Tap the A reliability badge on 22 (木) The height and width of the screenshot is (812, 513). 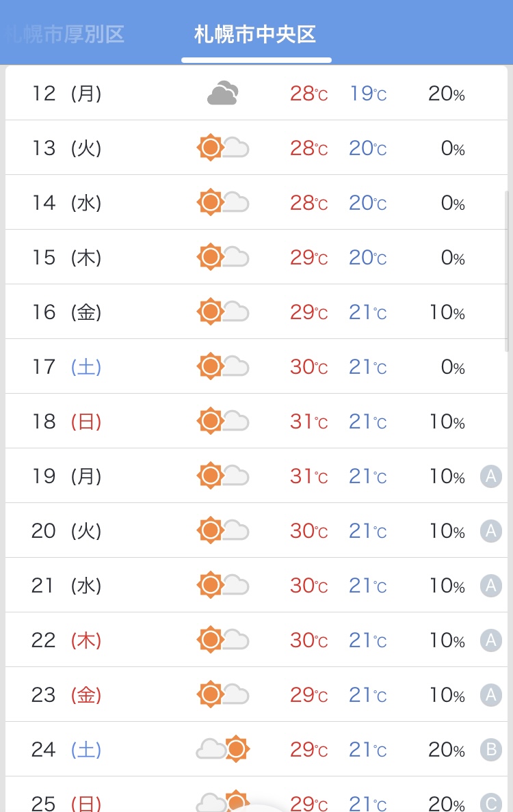click(x=490, y=640)
